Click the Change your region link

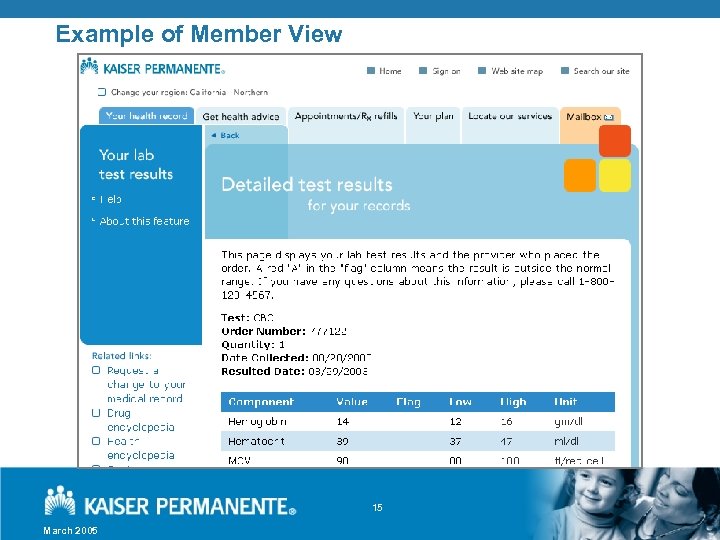tap(189, 92)
